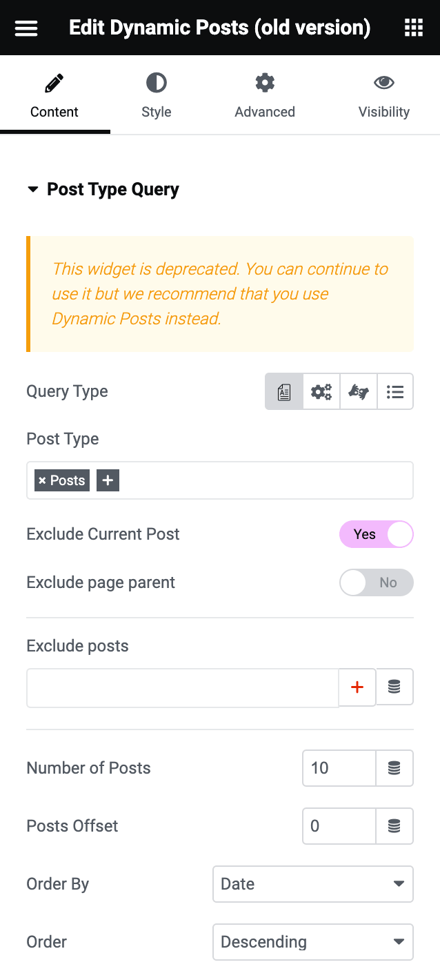Disable the Exclude Current Post toggle
This screenshot has height=980, width=440.
click(x=377, y=533)
